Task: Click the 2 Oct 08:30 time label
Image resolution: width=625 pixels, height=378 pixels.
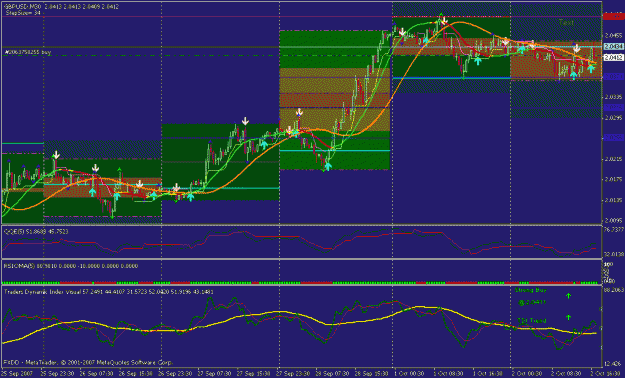Action: pos(566,374)
